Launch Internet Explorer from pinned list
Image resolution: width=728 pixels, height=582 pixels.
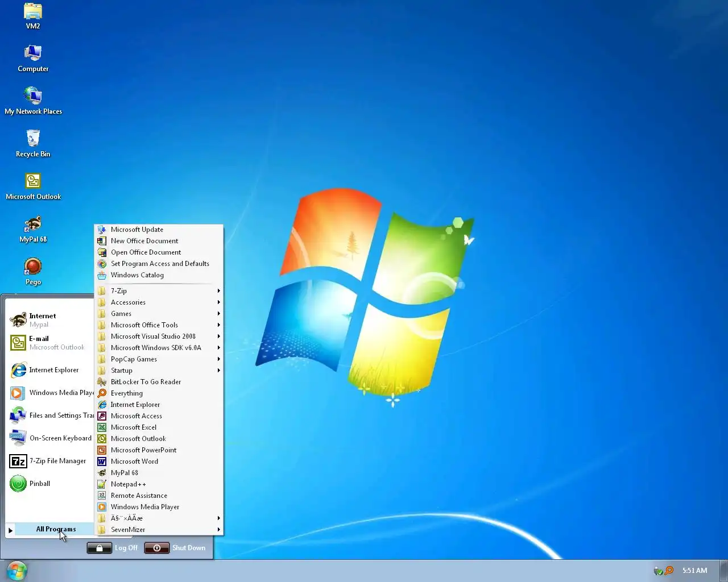(x=49, y=370)
